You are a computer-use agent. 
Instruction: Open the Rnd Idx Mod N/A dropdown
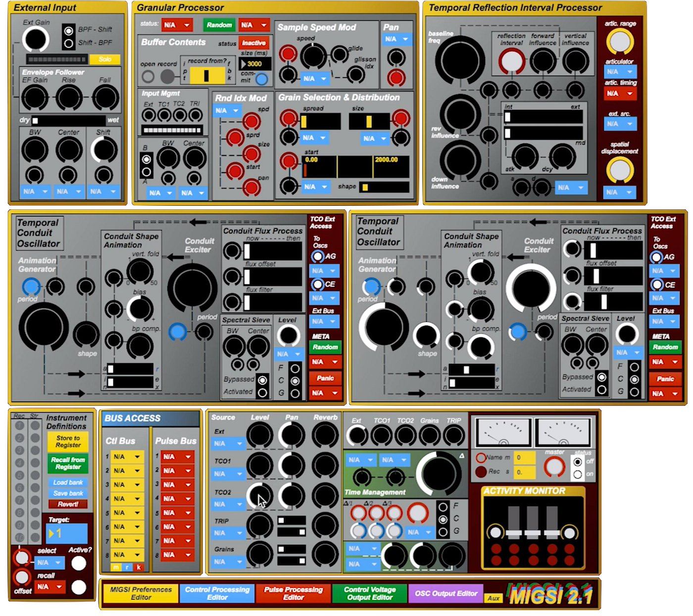point(228,111)
